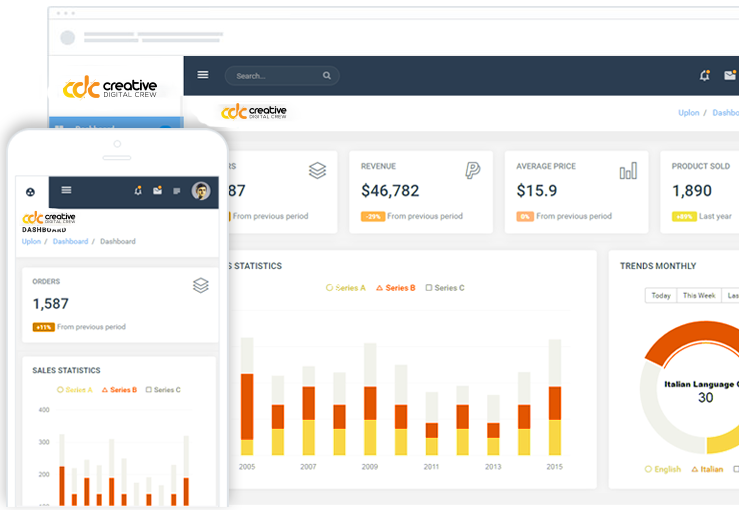Viewport: 747px width, 510px height.
Task: Tap the mobile hamburger menu icon
Action: pyautogui.click(x=66, y=190)
